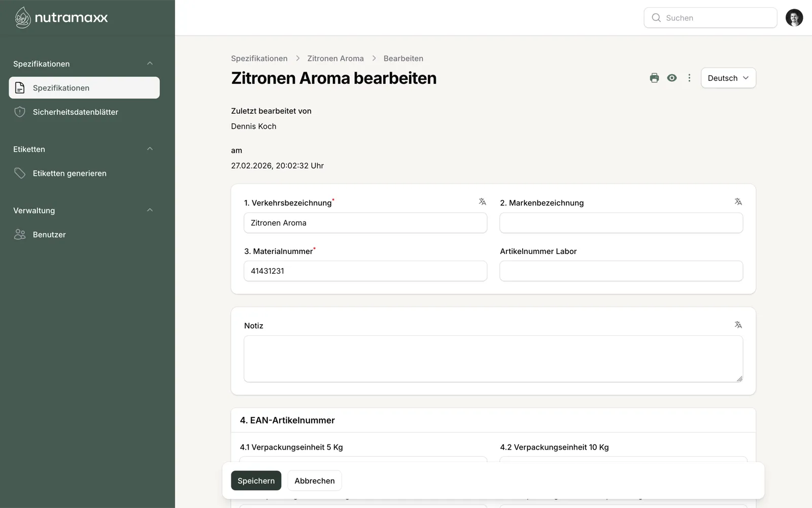Open the three-dot more options menu
Viewport: 812px width, 508px height.
[x=689, y=78]
